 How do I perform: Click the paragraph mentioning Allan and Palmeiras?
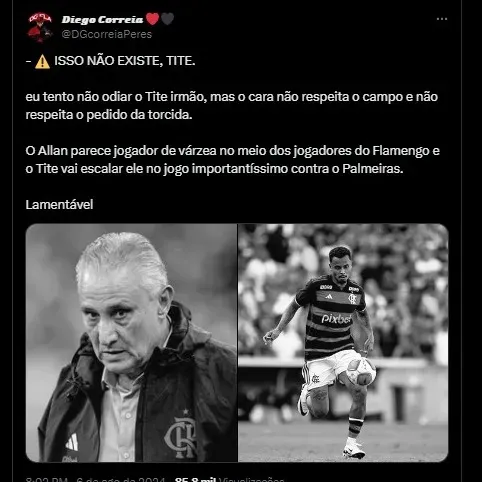point(232,160)
